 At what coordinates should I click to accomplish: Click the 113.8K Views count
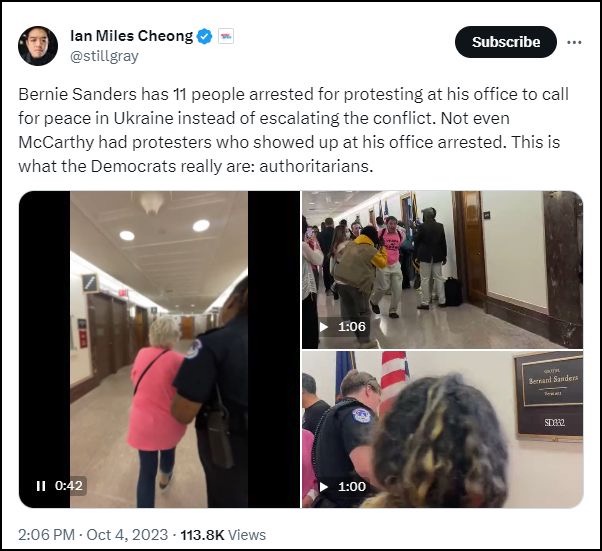pos(223,534)
